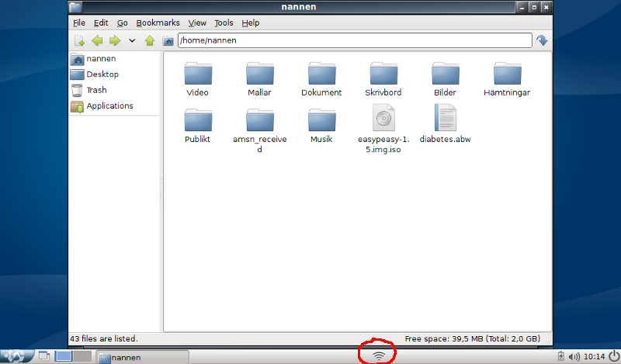The height and width of the screenshot is (364, 621).
Task: Click the nannen taskbar window button
Action: tap(143, 357)
